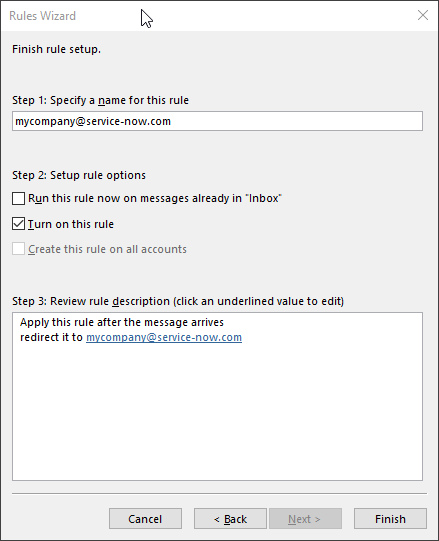
Task: Click the 'Turn on this rule' label text
Action: tap(71, 224)
